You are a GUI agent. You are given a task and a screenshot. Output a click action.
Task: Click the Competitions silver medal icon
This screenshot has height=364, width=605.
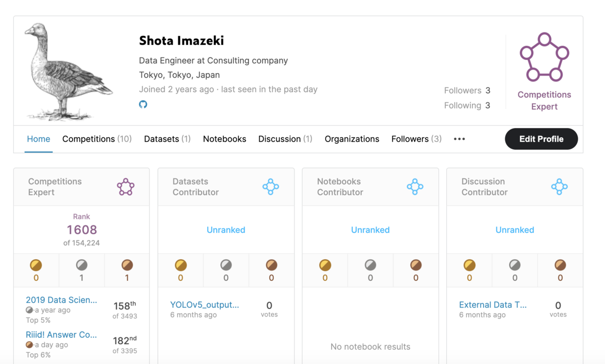click(x=82, y=265)
